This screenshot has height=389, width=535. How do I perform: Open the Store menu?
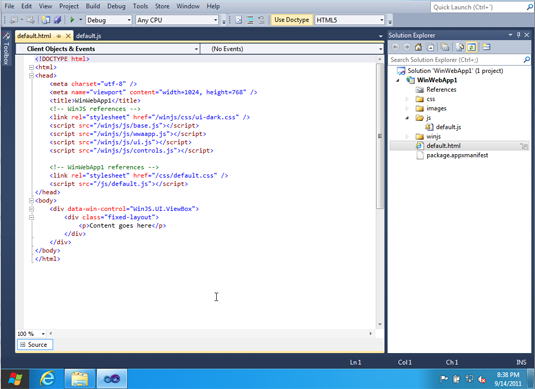162,6
